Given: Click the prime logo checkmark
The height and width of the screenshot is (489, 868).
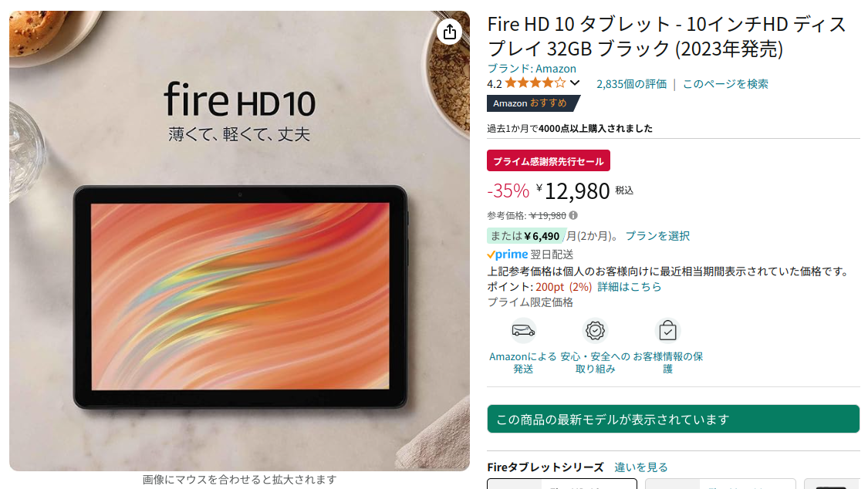Looking at the screenshot, I should pos(491,255).
